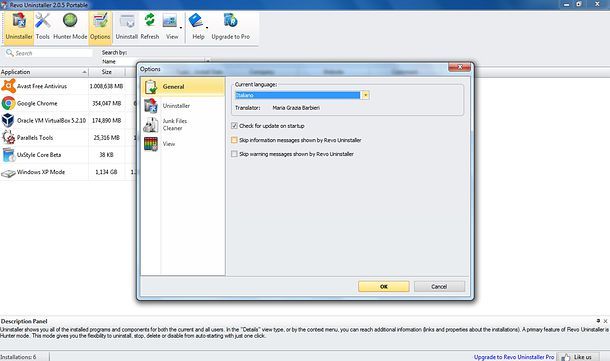Click the Like us thumbs-up icon
This screenshot has height=361, width=610.
tap(566, 357)
